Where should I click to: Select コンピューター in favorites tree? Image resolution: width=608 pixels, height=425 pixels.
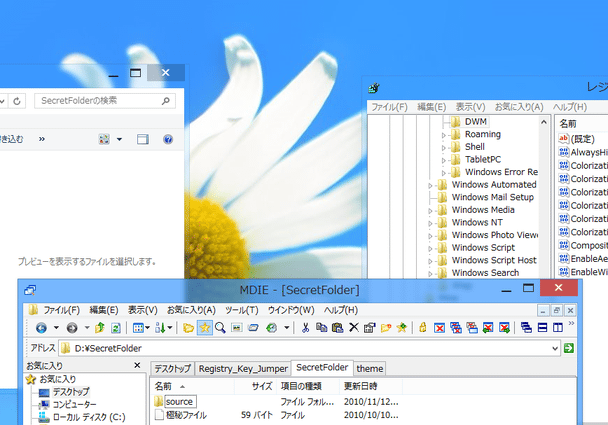click(74, 404)
